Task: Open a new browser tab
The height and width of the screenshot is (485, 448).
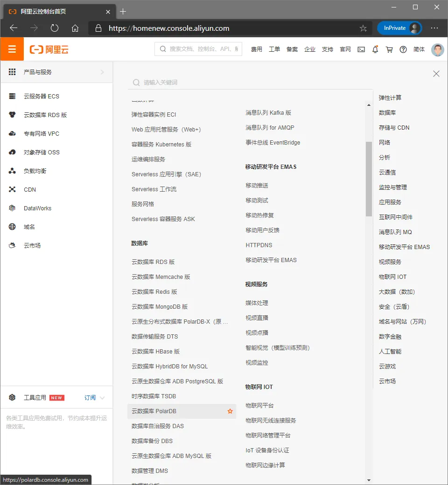Action: (123, 12)
